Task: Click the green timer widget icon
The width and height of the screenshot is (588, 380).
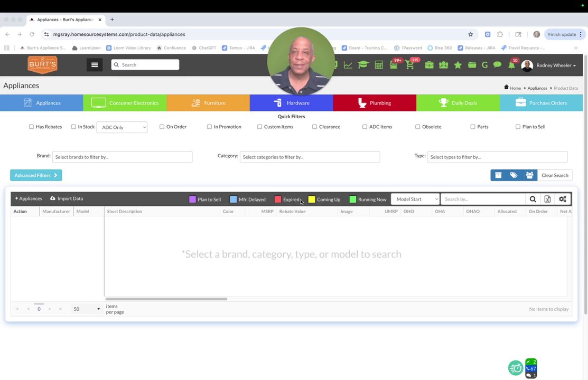Action: point(516,368)
